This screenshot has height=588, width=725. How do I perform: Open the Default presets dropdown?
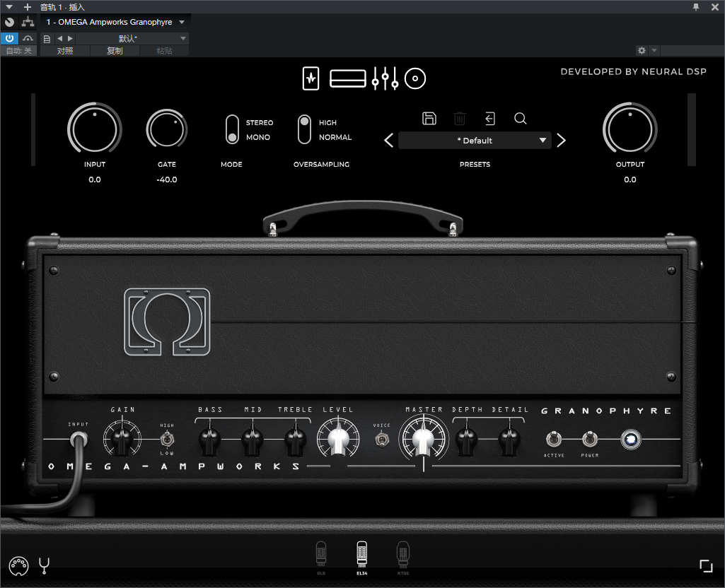pyautogui.click(x=475, y=141)
